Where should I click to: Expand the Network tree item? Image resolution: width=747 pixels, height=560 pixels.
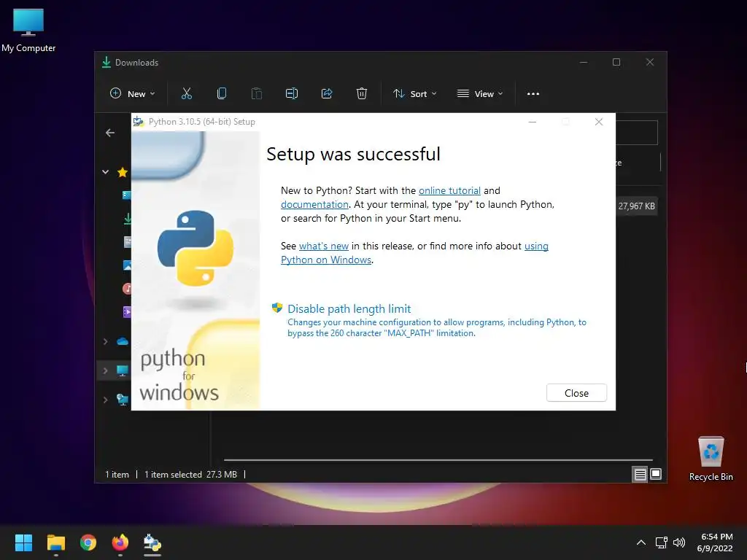tap(105, 400)
